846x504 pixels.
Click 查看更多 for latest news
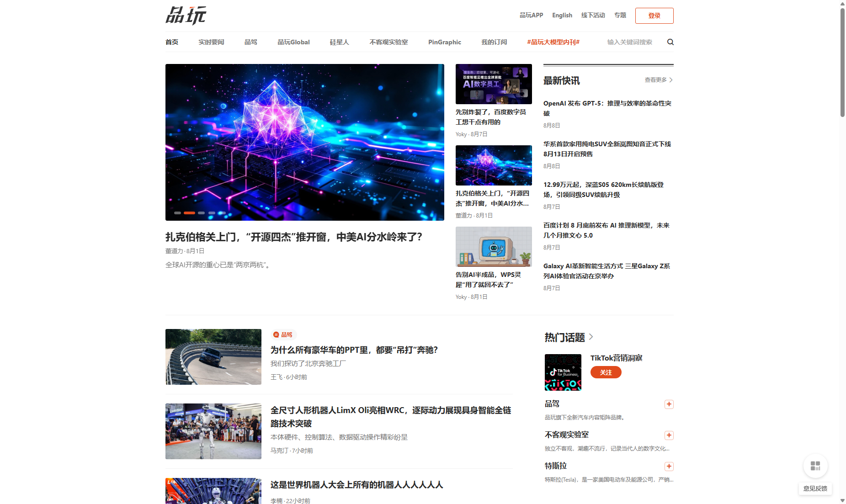pyautogui.click(x=659, y=80)
